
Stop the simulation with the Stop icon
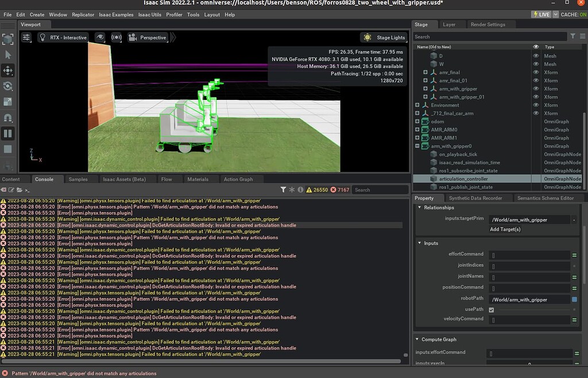[x=7, y=149]
